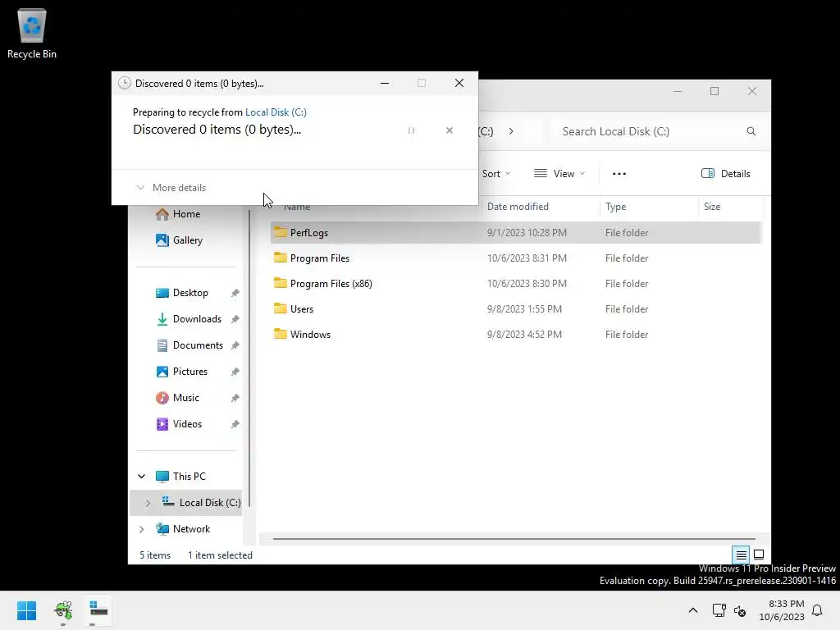This screenshot has height=630, width=840.
Task: Click the pin icon next to Pictures
Action: click(x=235, y=372)
